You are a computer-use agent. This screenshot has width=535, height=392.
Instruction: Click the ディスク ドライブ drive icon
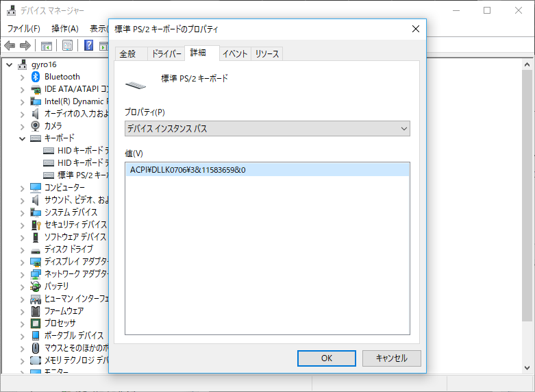pos(36,252)
